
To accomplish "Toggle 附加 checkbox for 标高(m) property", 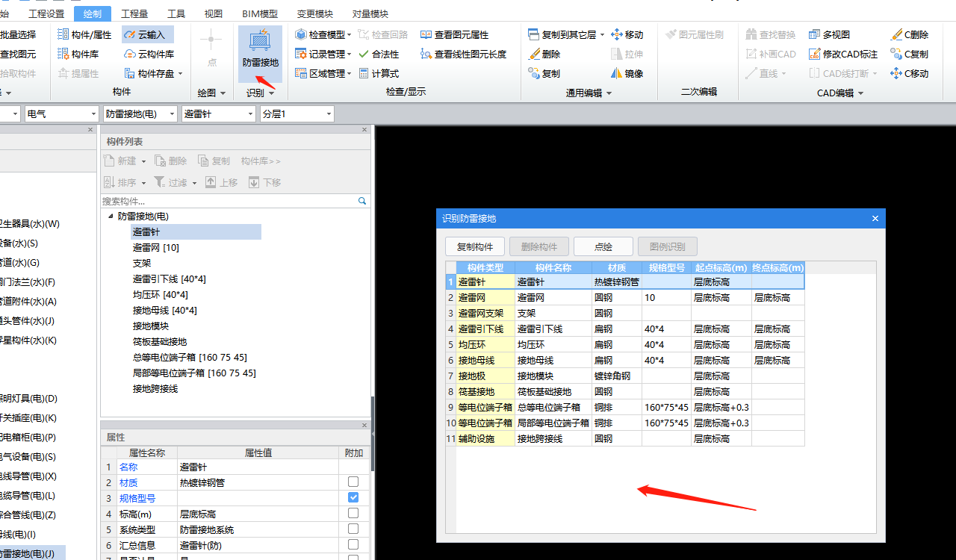I will [x=353, y=513].
